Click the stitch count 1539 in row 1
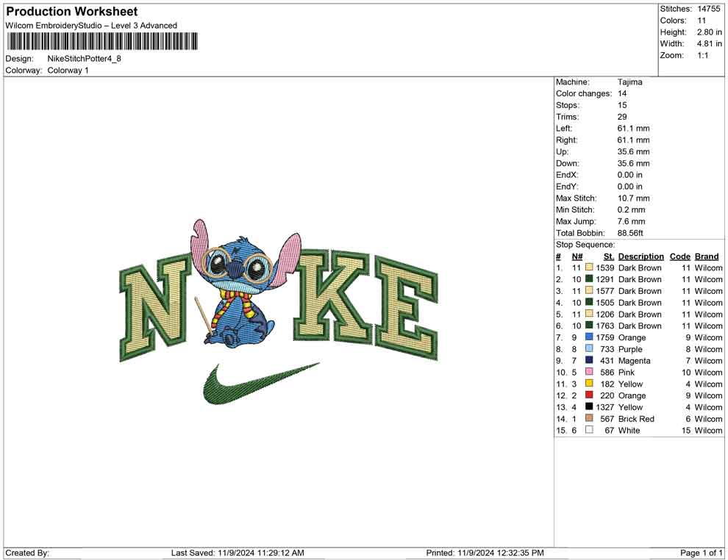This screenshot has width=728, height=560. [x=605, y=268]
